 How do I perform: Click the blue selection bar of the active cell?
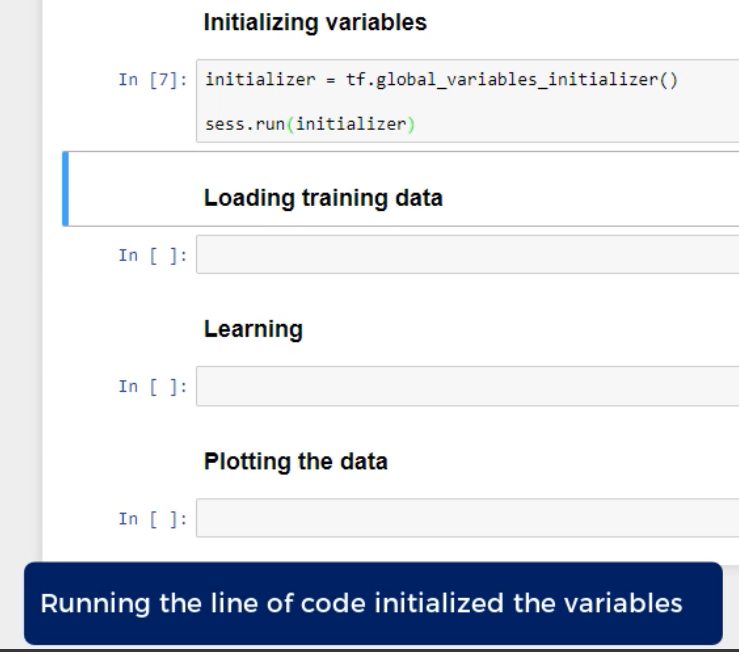65,189
